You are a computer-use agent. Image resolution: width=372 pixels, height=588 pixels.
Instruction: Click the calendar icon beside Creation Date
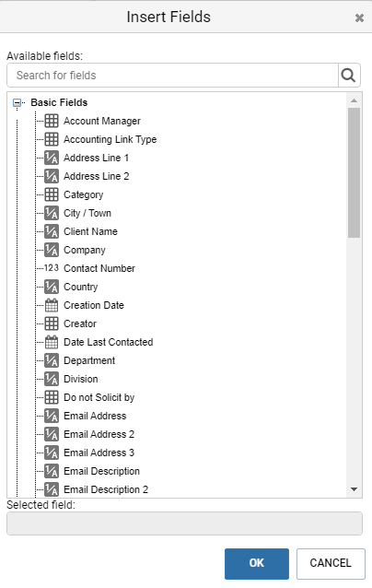52,305
